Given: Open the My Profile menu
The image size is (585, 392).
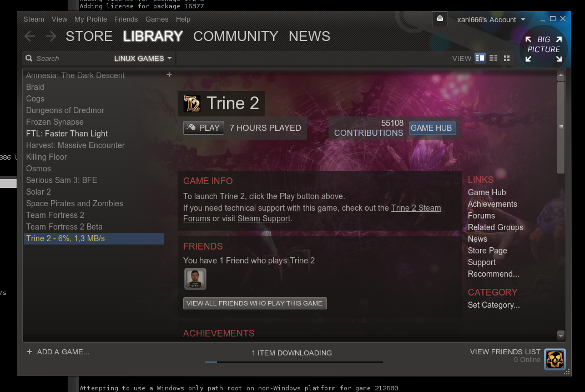Looking at the screenshot, I should click(90, 19).
